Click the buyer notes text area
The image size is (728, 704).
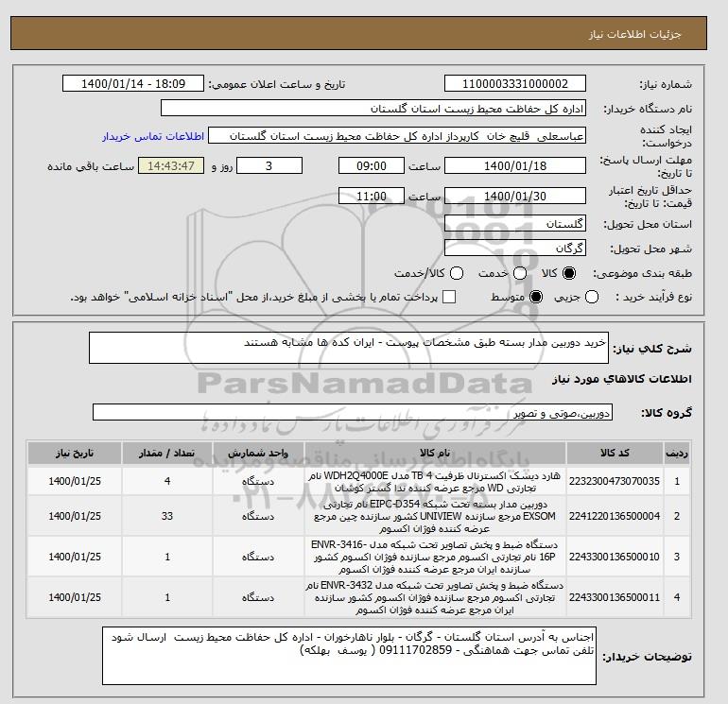349,656
